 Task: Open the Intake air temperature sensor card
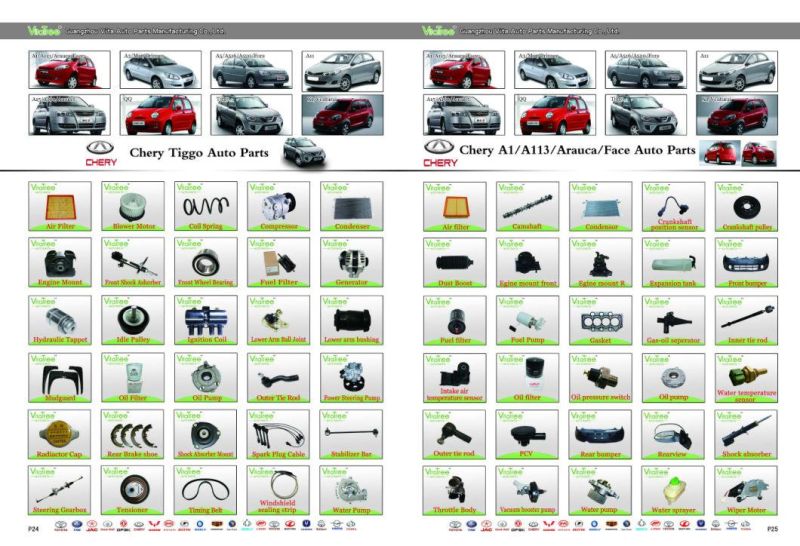(455, 378)
